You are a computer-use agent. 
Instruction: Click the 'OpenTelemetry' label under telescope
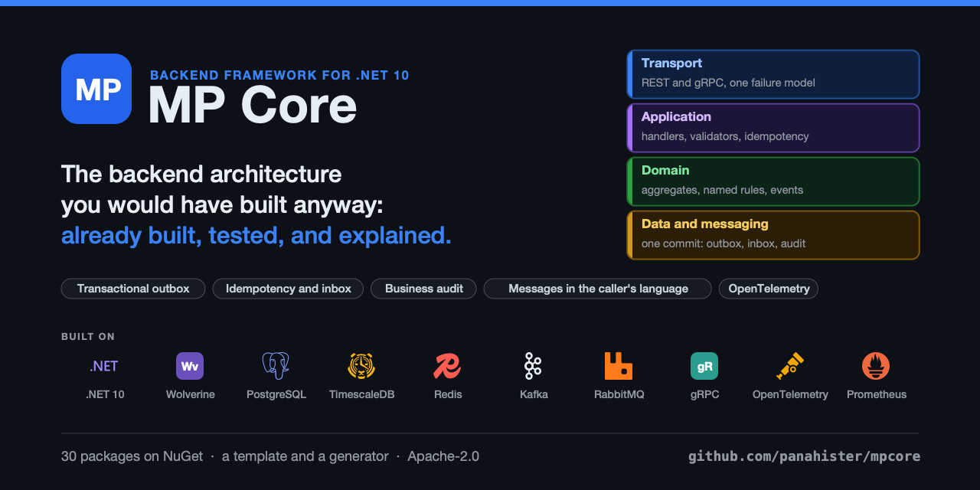(790, 395)
